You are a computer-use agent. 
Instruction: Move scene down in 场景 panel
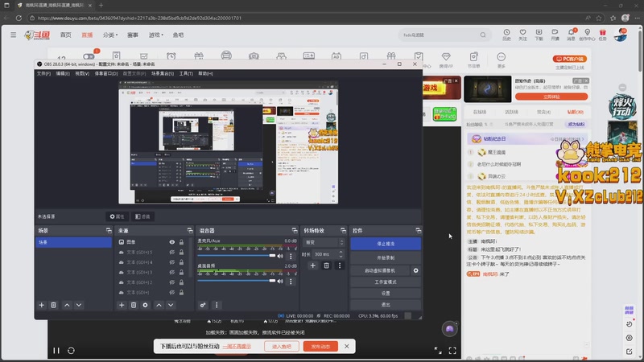[x=79, y=305]
